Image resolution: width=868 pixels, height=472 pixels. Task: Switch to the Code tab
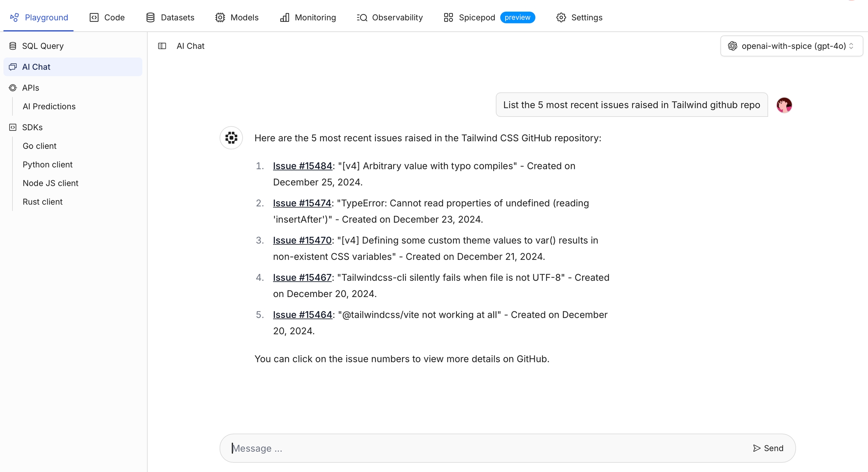pyautogui.click(x=107, y=17)
